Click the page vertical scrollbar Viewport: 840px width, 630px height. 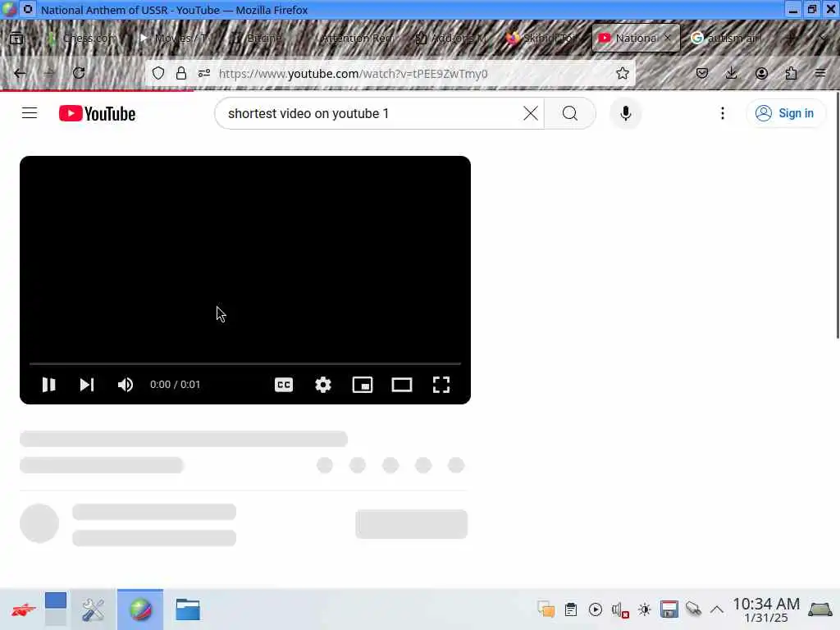pos(838,216)
